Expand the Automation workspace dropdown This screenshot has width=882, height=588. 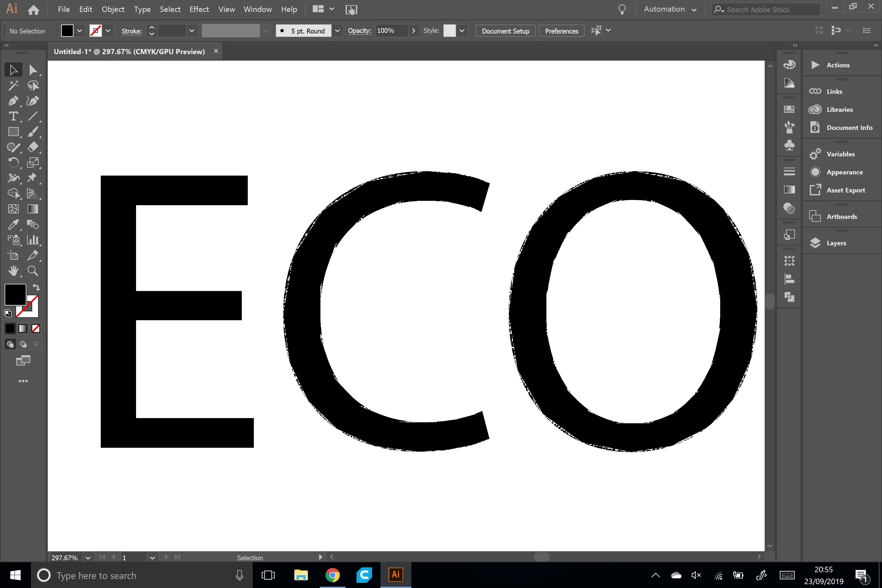(694, 10)
